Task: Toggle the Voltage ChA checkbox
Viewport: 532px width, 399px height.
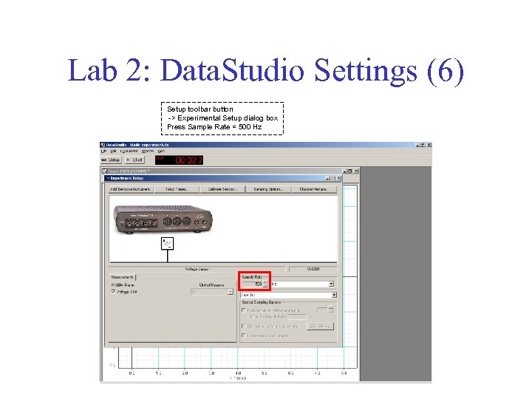Action: point(113,291)
